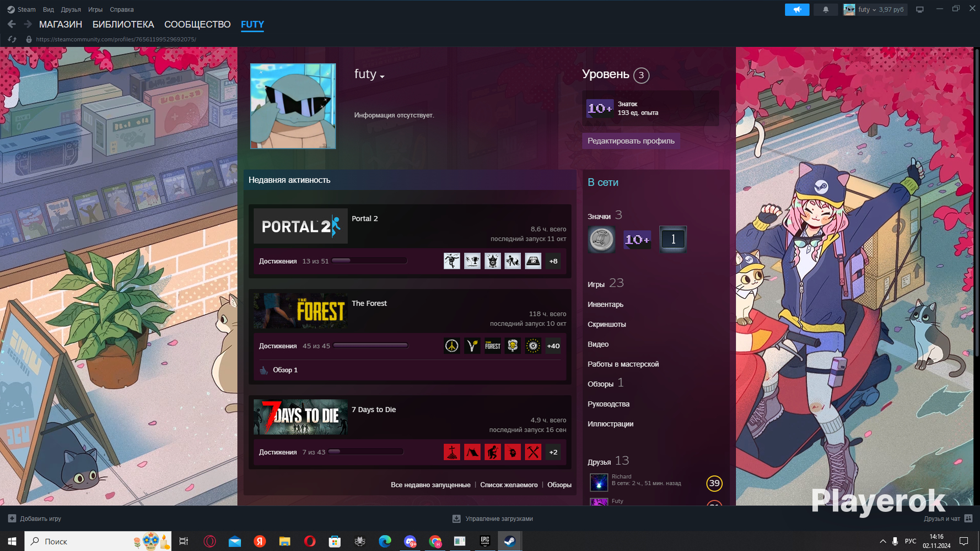Open the Справка menu

pos(122,9)
